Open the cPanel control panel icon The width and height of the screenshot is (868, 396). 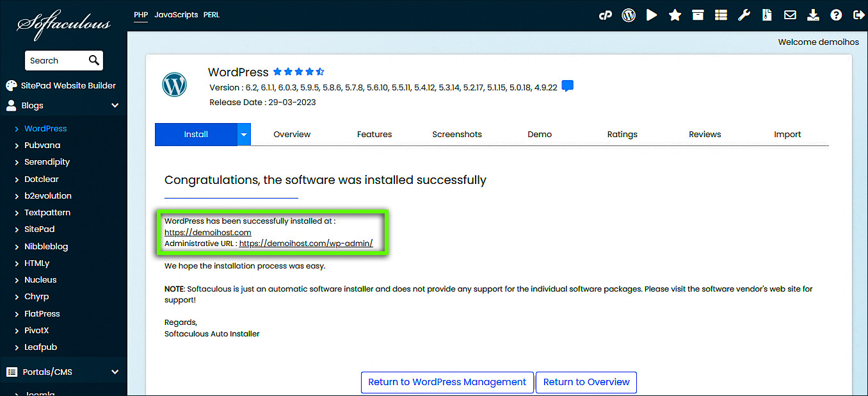pos(606,15)
